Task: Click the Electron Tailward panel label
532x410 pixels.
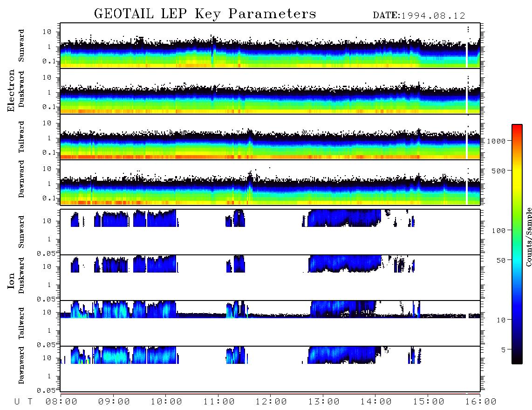Action: 21,137
